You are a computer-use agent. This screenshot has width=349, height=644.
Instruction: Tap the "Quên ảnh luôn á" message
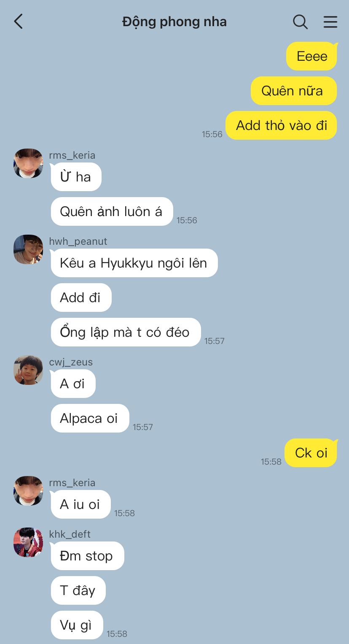click(111, 211)
